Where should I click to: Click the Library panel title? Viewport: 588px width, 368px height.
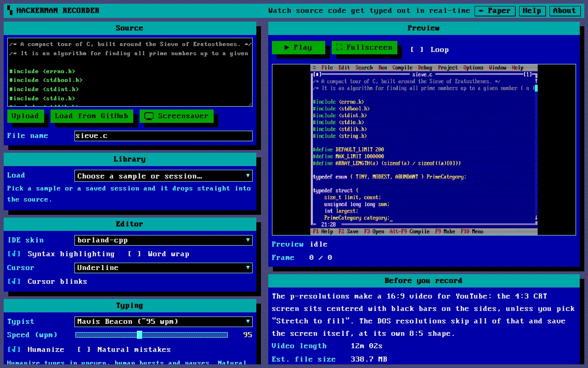[x=130, y=159]
